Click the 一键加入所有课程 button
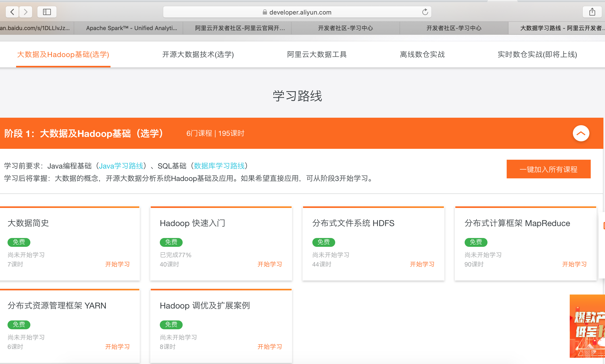Image resolution: width=605 pixels, height=364 pixels. click(548, 169)
